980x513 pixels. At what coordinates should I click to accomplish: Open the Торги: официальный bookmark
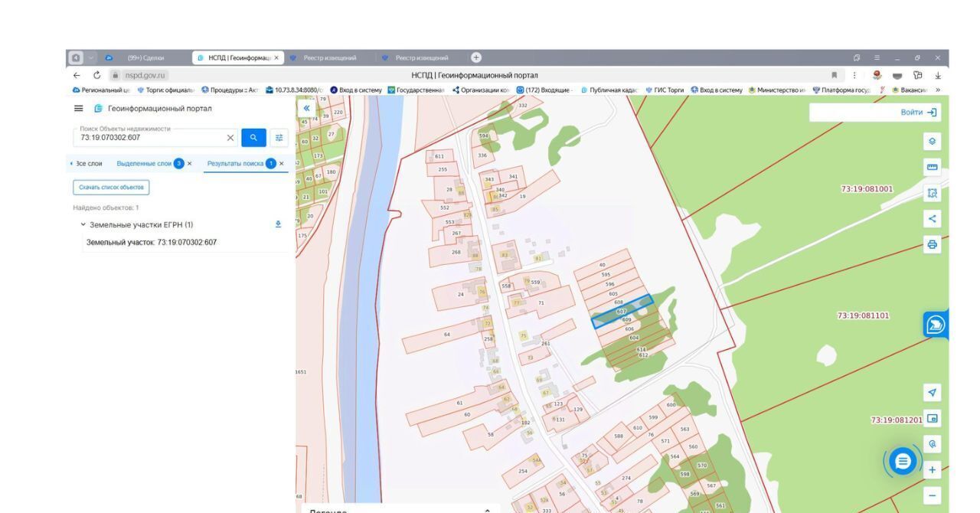pos(166,90)
